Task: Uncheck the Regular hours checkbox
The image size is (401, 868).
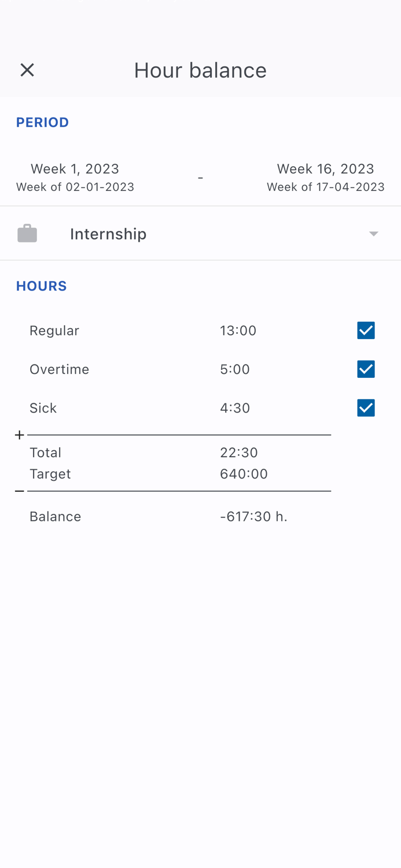Action: click(366, 330)
